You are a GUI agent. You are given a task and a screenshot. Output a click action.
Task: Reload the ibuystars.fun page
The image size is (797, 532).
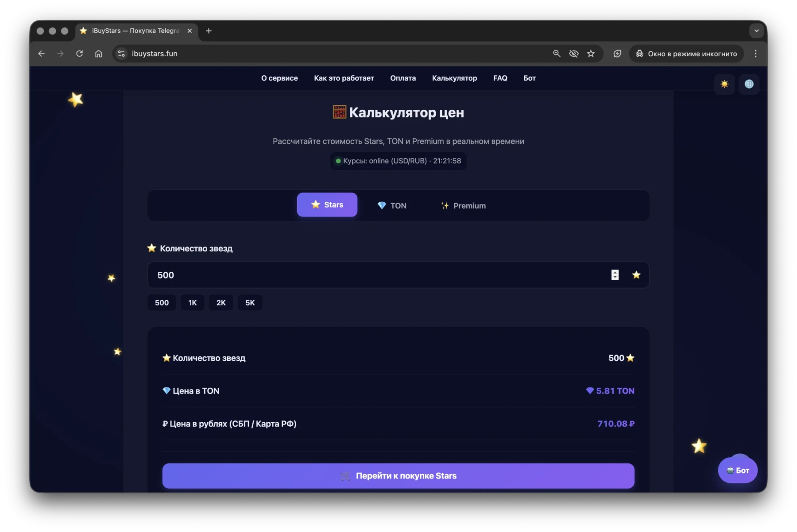point(80,54)
